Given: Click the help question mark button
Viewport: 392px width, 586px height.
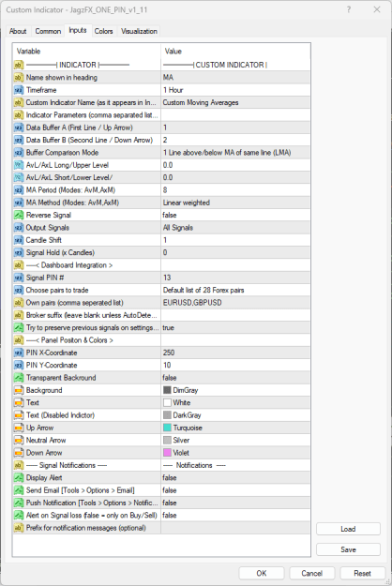Looking at the screenshot, I should (x=349, y=9).
